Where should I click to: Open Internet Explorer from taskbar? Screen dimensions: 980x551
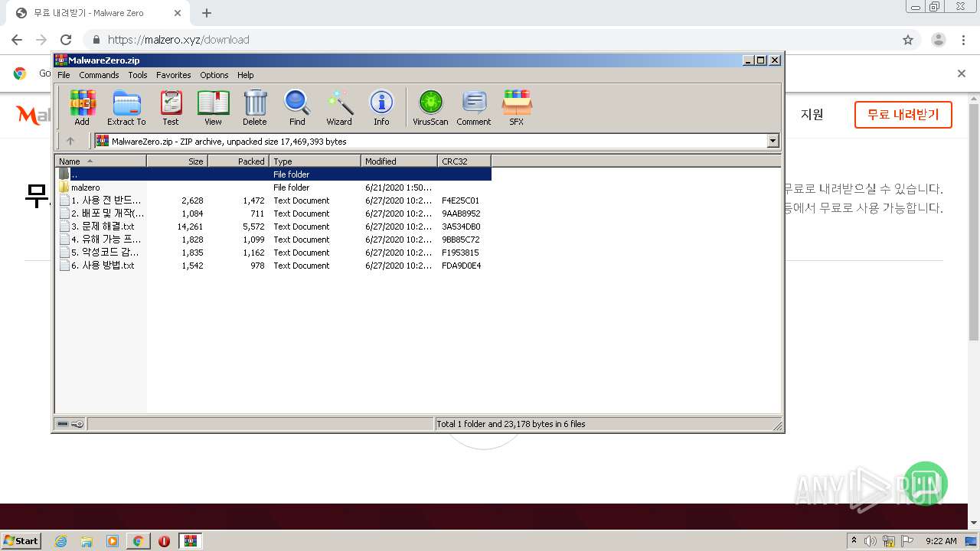tap(60, 541)
